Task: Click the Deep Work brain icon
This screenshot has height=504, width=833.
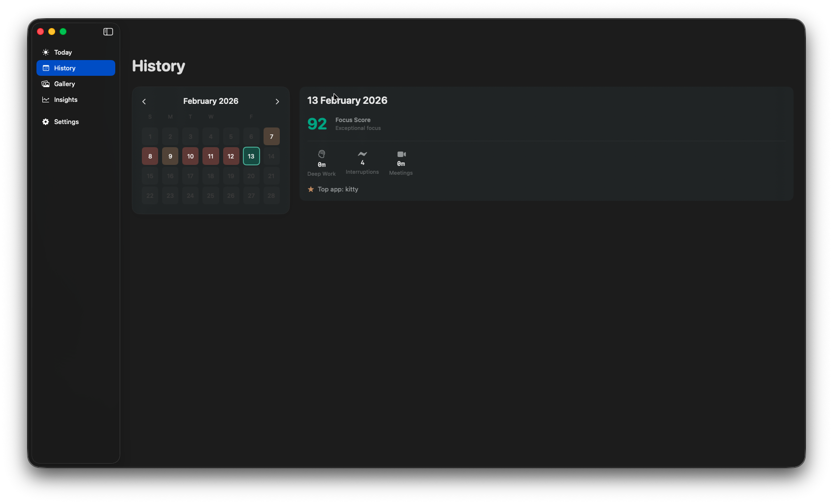Action: click(x=321, y=154)
